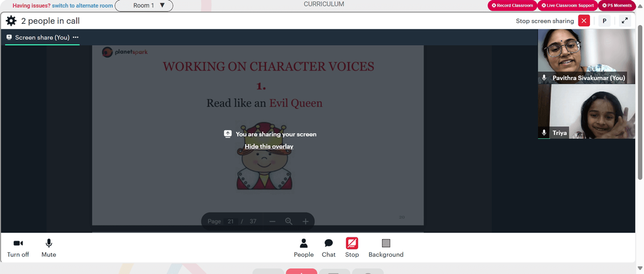The width and height of the screenshot is (644, 274).
Task: Click Triya's microphone indicator
Action: tap(544, 132)
